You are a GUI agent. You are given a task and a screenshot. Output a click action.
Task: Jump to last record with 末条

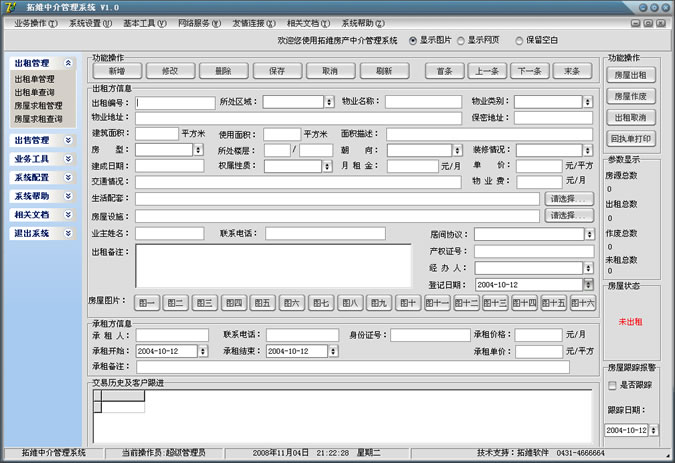pos(572,71)
